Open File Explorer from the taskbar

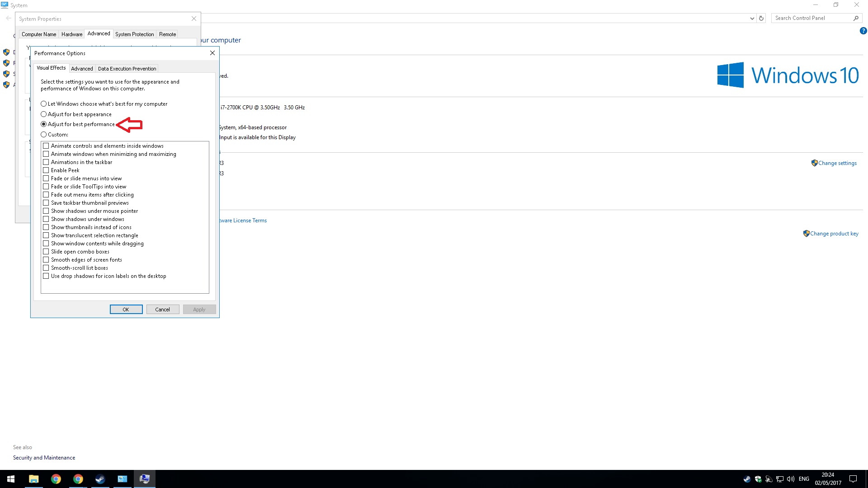33,479
